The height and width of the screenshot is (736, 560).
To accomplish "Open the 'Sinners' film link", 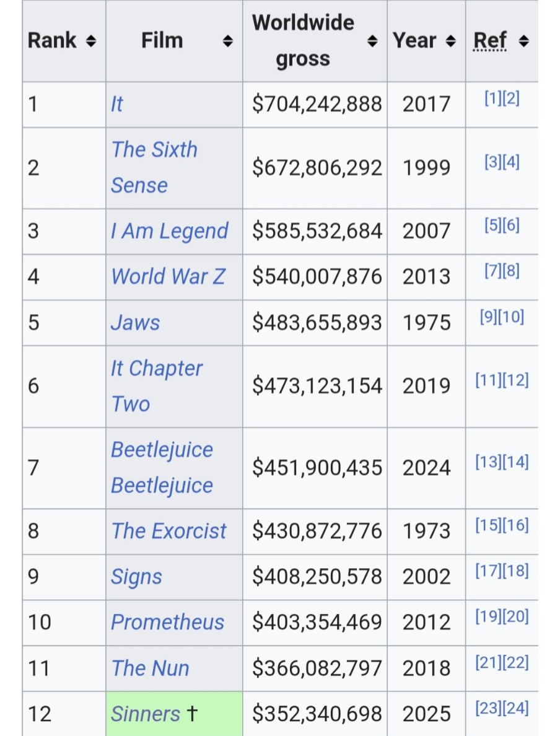I will (146, 714).
